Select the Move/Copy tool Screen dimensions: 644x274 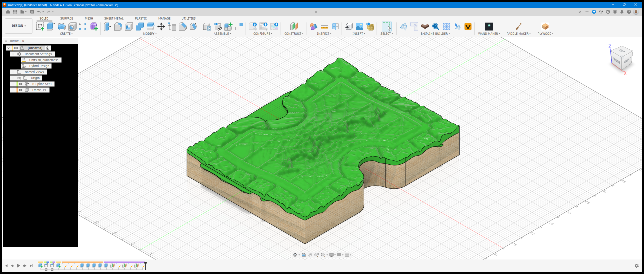click(161, 26)
